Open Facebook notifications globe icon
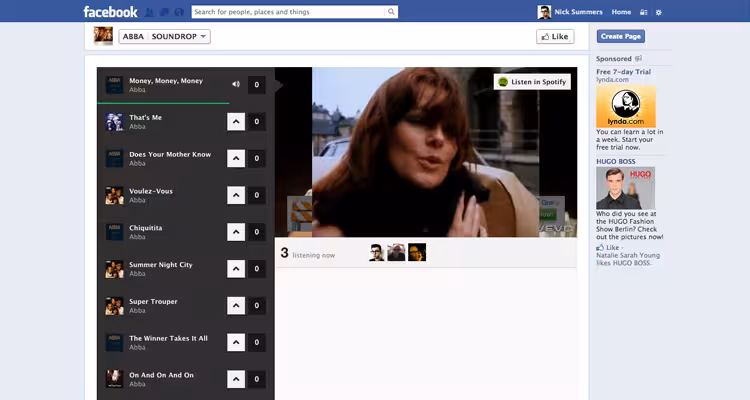Viewport: 750px width, 400px height. [x=179, y=12]
